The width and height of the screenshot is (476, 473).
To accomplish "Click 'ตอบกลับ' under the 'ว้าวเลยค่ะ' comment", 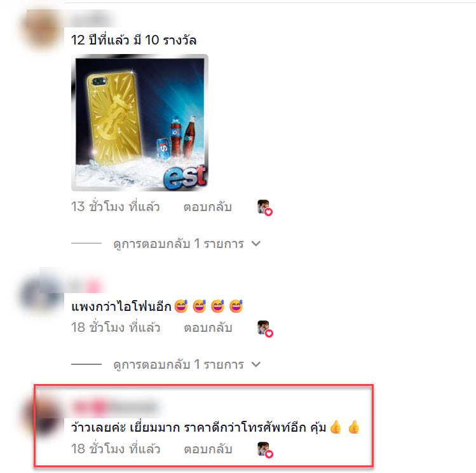I will point(208,449).
